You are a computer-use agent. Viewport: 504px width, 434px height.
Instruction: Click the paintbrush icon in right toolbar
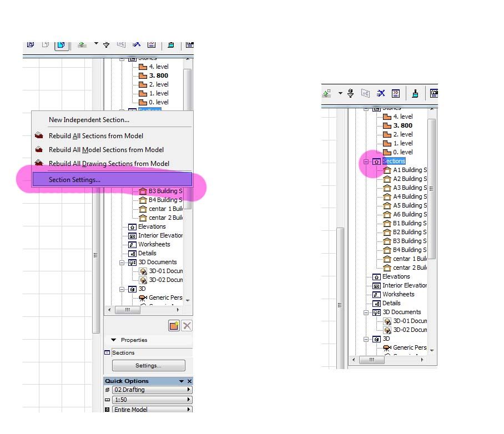[x=415, y=94]
